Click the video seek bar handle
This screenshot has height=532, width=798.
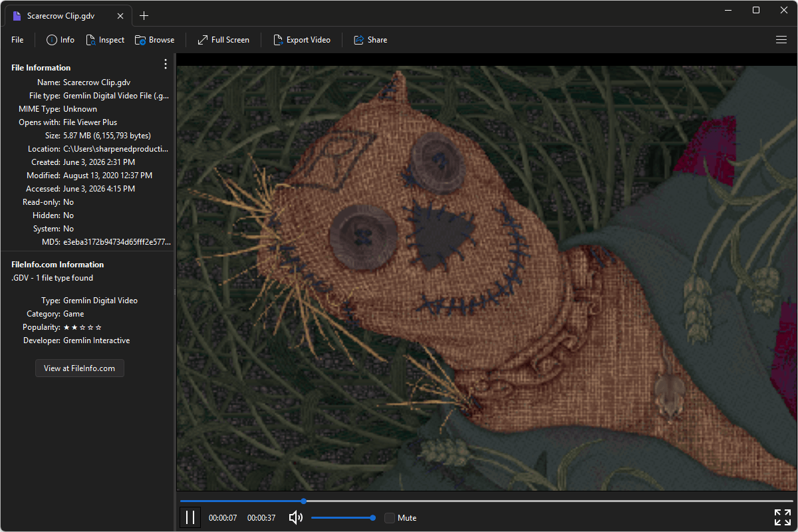tap(304, 501)
